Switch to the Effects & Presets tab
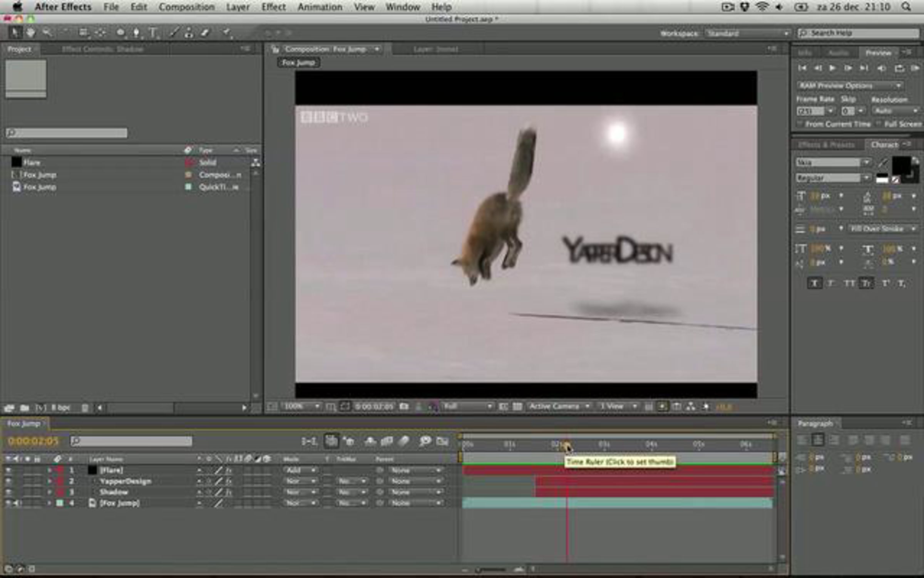Image resolution: width=924 pixels, height=578 pixels. click(826, 145)
